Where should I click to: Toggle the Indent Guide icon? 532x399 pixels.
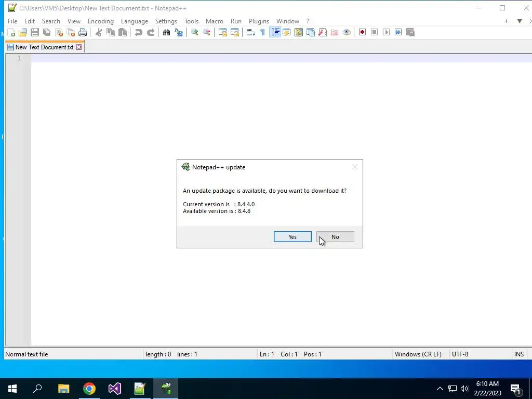click(x=275, y=32)
